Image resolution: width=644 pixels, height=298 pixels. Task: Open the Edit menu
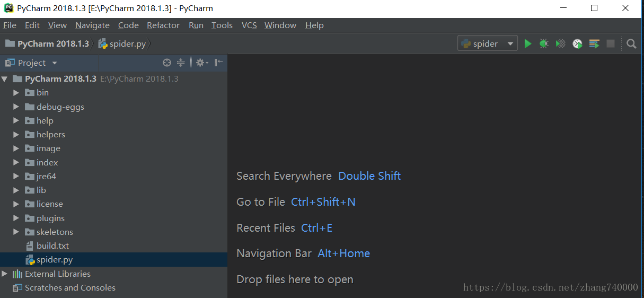pyautogui.click(x=32, y=25)
